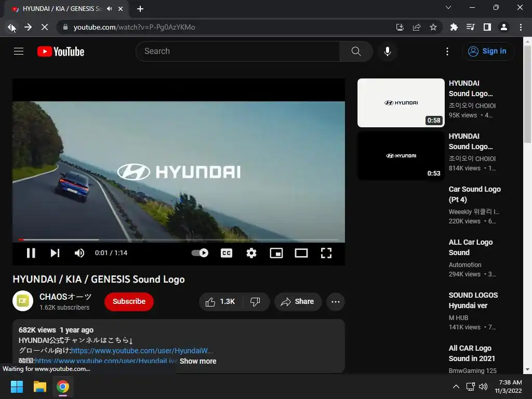Like the video (1.3K)

(x=220, y=301)
